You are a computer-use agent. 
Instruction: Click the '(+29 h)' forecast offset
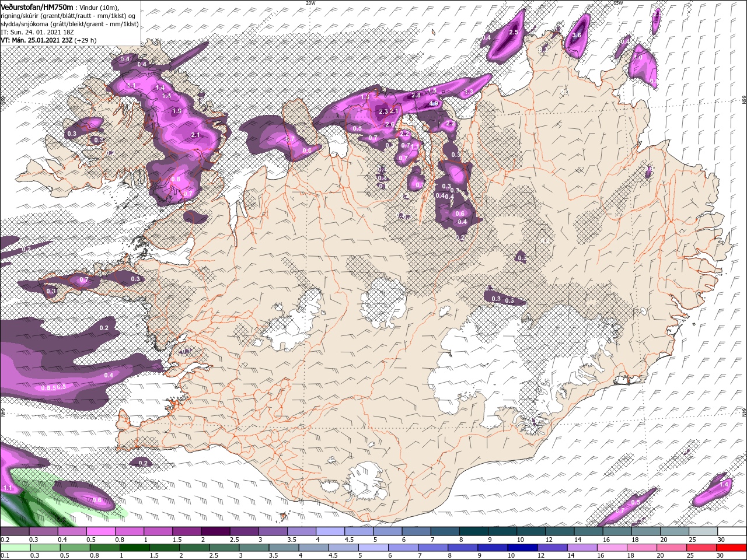86,40
